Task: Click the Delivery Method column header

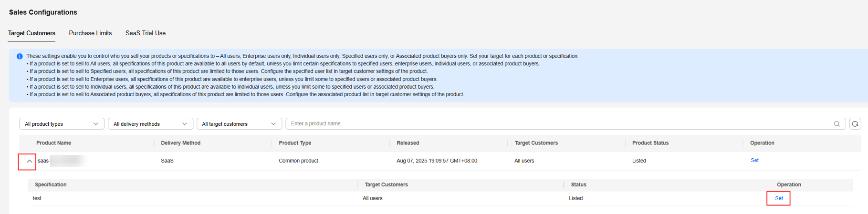Action: [x=180, y=143]
